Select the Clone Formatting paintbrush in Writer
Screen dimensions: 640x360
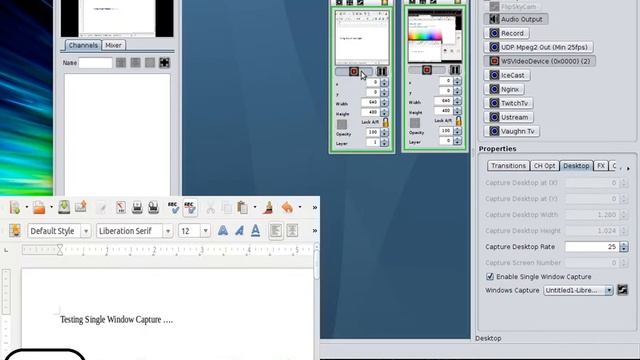[268, 208]
